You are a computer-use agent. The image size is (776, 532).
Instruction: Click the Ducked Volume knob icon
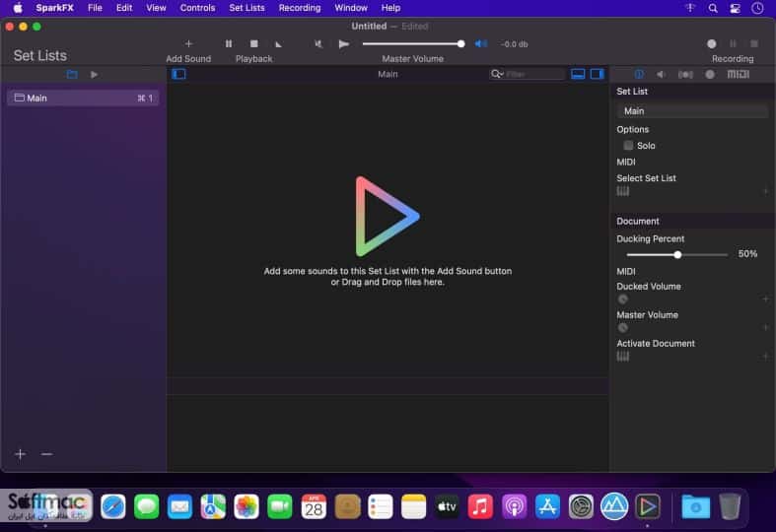(622, 299)
